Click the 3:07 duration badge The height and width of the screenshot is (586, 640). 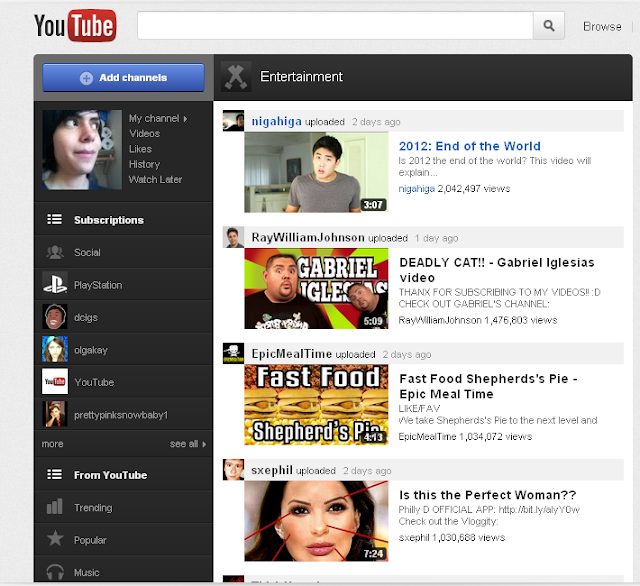click(373, 204)
